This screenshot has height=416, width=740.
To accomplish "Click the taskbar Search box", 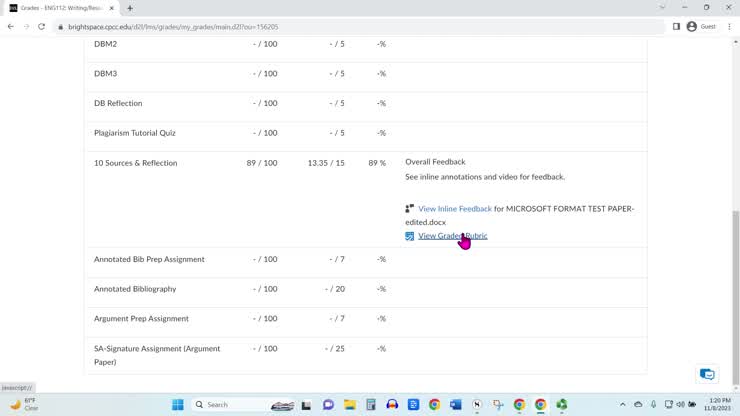I will click(228, 405).
